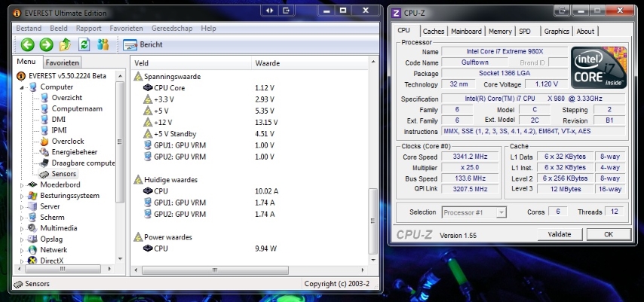Open the Processor #1 selection dropdown
The width and height of the screenshot is (644, 302).
point(474,212)
